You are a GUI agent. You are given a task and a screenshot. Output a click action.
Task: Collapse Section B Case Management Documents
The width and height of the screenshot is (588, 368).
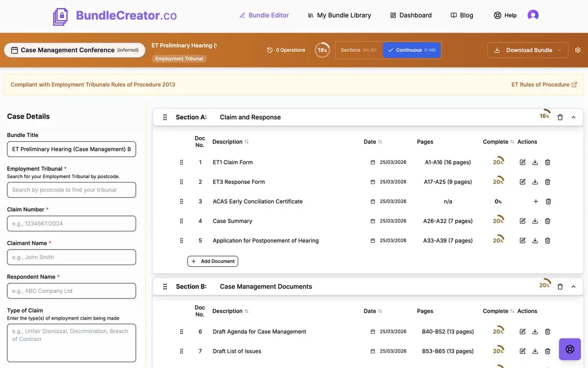(573, 287)
